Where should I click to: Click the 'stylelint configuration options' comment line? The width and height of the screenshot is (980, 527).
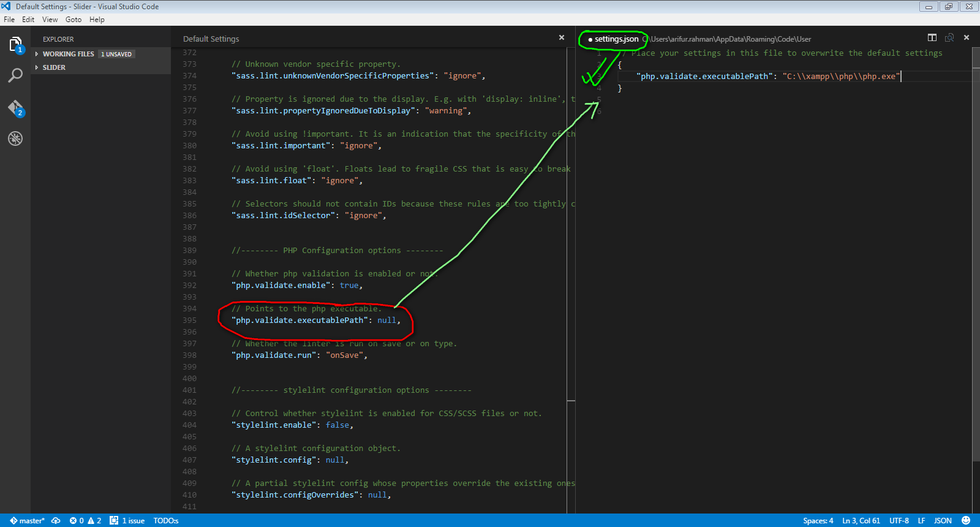click(352, 390)
